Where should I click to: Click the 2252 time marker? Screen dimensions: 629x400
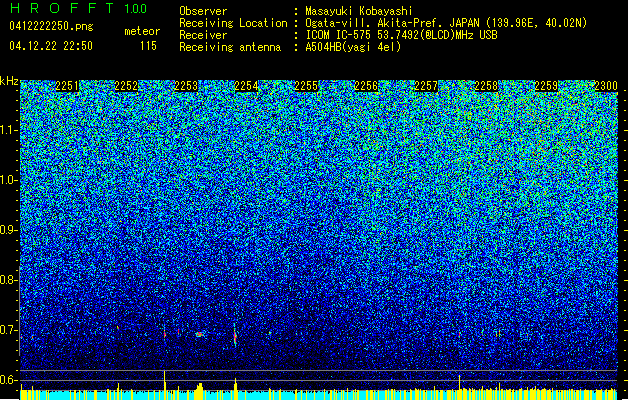[126, 86]
